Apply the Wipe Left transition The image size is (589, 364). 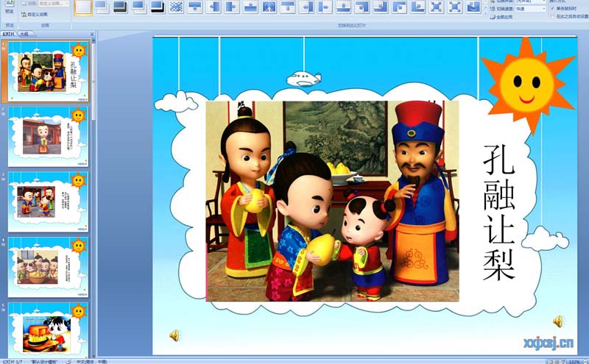pyautogui.click(x=214, y=7)
